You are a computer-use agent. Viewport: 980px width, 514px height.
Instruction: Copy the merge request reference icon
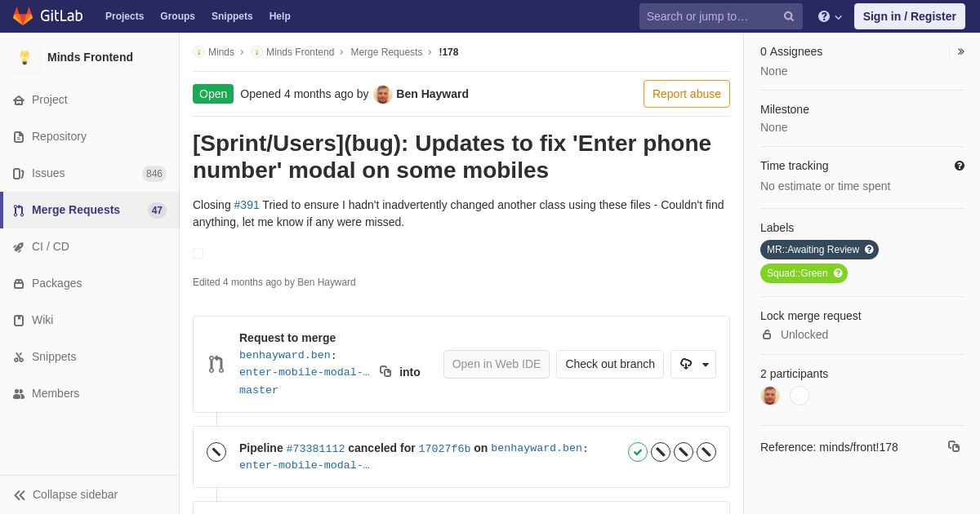click(954, 446)
